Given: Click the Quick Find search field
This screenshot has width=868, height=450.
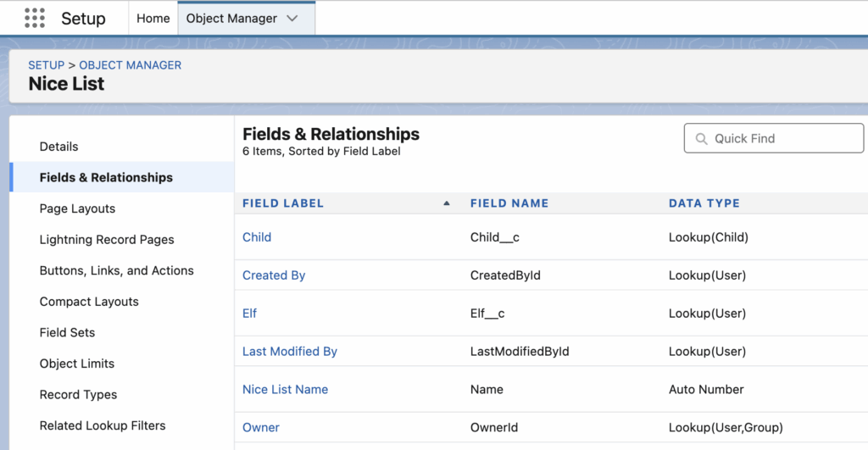Looking at the screenshot, I should pos(774,138).
